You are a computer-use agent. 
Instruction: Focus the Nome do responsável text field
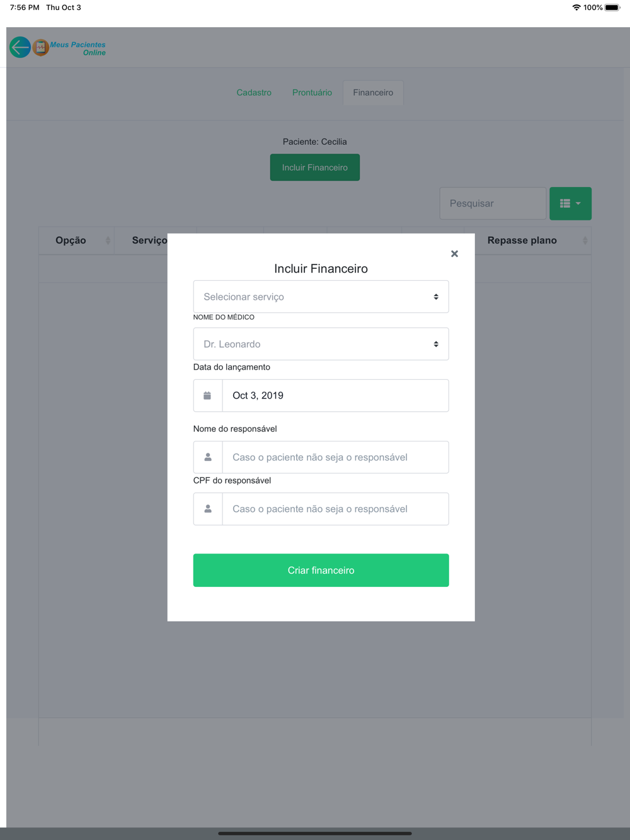click(335, 457)
